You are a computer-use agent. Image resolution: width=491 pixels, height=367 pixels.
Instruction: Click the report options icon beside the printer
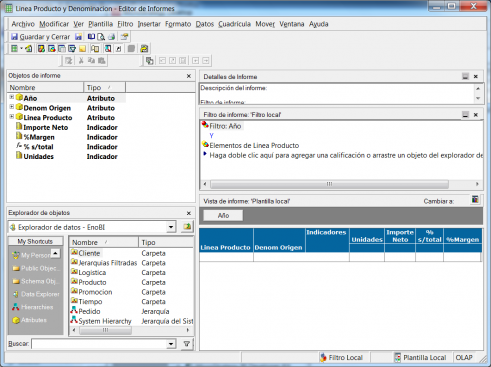(x=124, y=37)
